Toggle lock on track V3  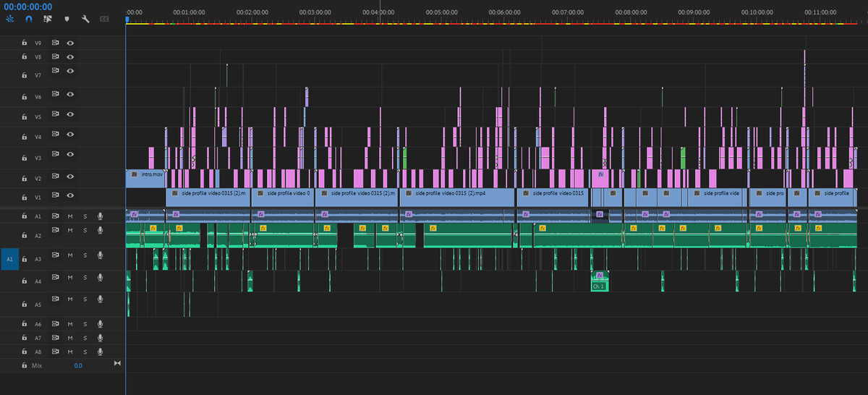(x=24, y=157)
